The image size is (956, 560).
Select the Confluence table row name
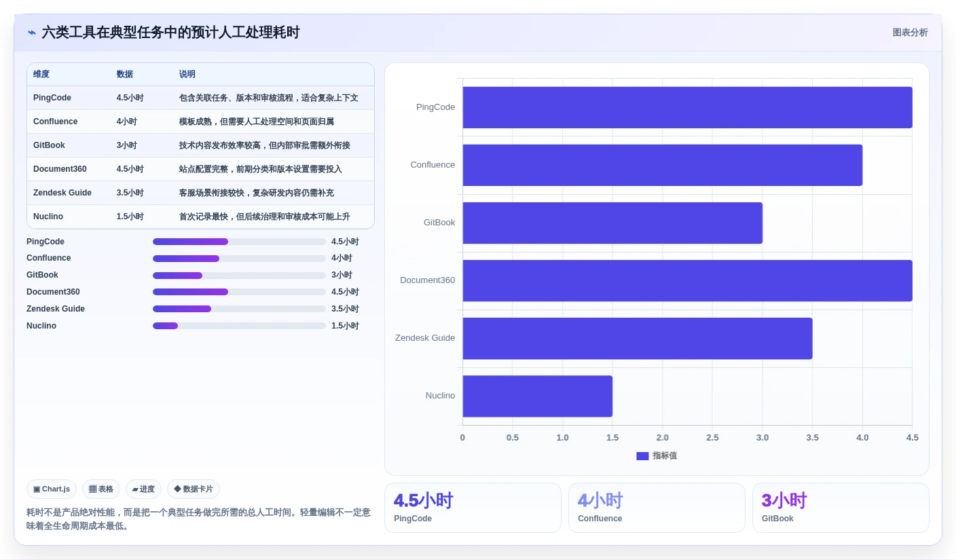pos(56,122)
